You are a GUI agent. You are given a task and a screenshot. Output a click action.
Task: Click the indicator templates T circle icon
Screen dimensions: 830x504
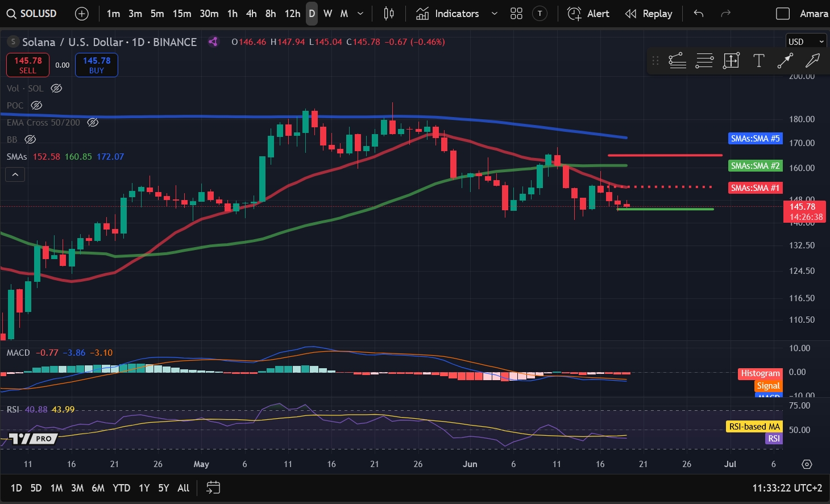(x=540, y=14)
